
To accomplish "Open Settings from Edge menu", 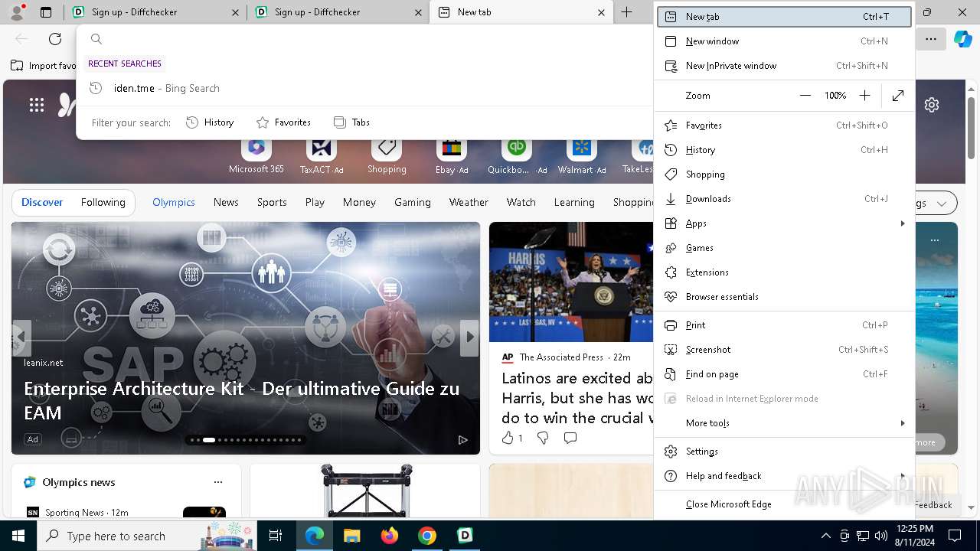I will [784, 452].
